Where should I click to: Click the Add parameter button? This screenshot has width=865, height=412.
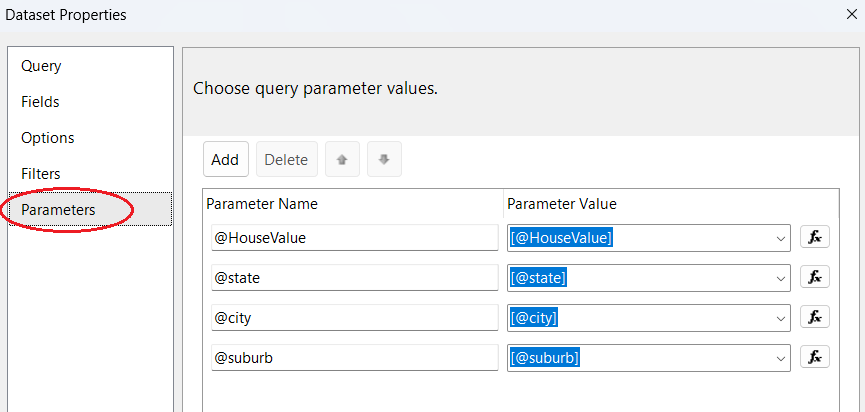pos(225,159)
